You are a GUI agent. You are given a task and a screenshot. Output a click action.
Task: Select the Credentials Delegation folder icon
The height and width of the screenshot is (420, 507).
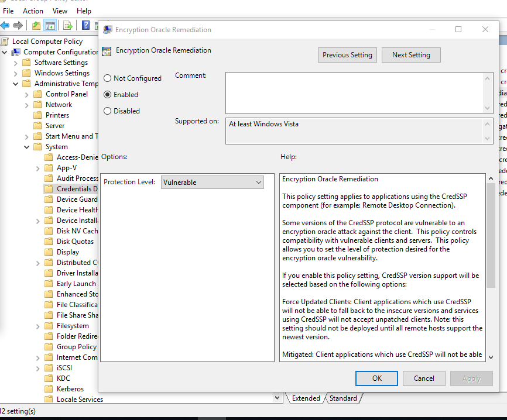click(x=48, y=188)
